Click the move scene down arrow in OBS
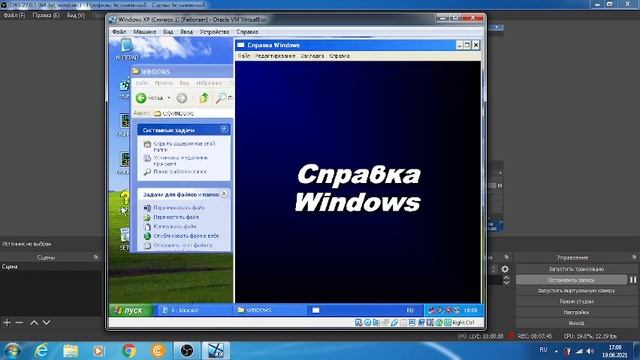This screenshot has height=360, width=640. point(47,323)
